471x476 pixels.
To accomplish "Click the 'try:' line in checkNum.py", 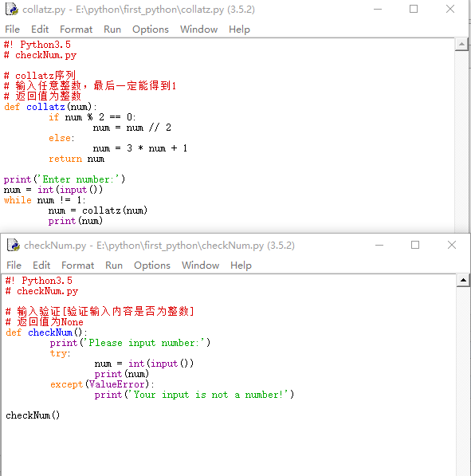I will [x=60, y=353].
